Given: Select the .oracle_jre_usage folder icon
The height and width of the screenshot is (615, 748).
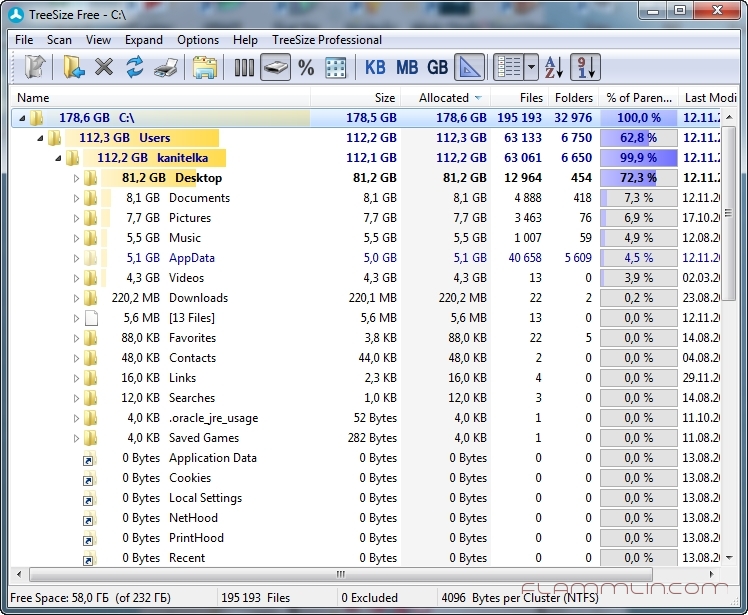Looking at the screenshot, I should click(x=91, y=418).
